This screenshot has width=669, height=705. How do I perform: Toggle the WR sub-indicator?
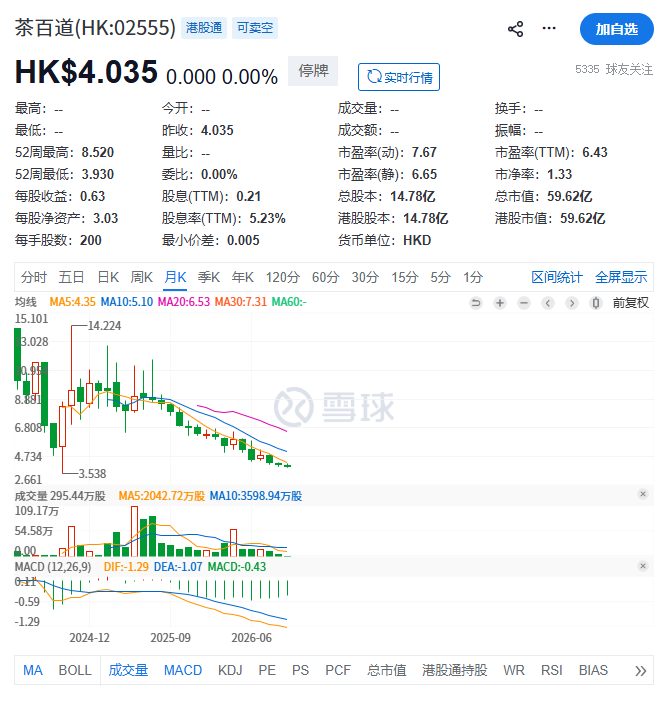coord(514,670)
